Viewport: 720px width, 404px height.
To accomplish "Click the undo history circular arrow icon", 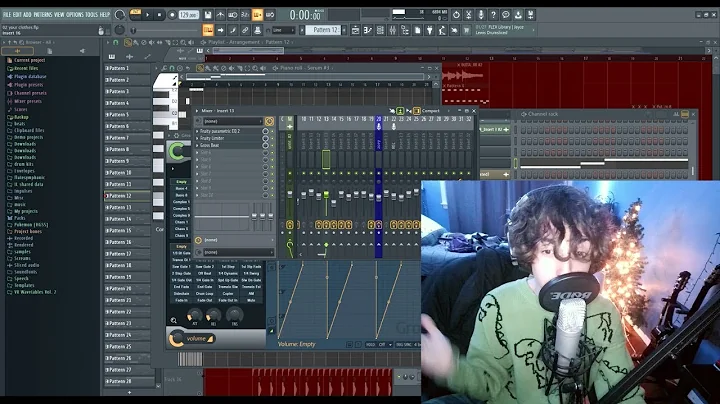I will pyautogui.click(x=456, y=15).
